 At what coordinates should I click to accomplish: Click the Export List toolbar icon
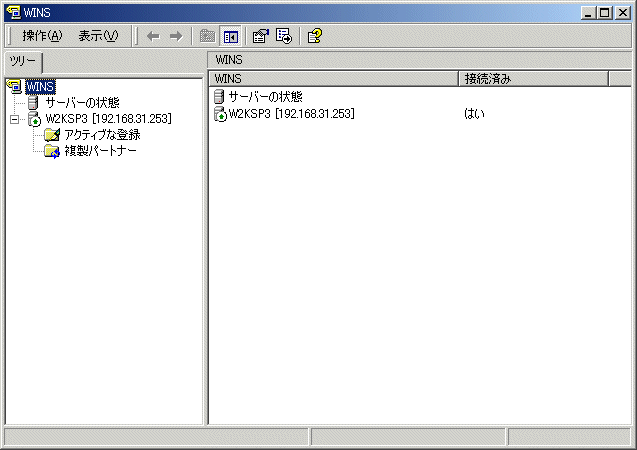click(x=284, y=36)
